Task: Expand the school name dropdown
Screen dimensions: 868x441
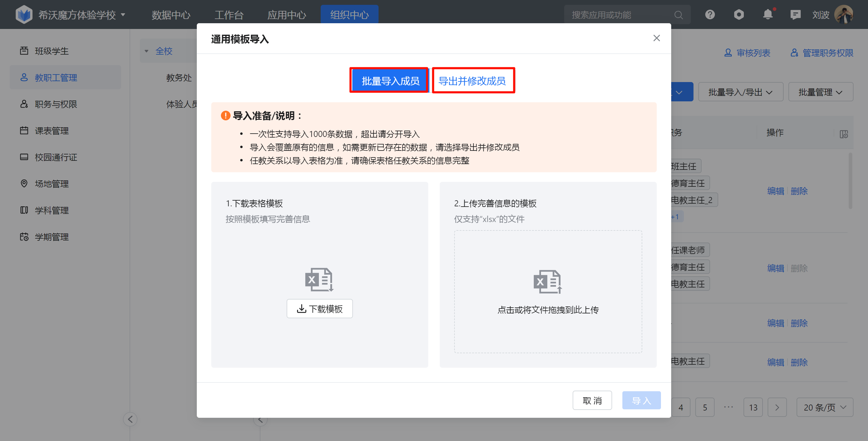Action: click(123, 15)
